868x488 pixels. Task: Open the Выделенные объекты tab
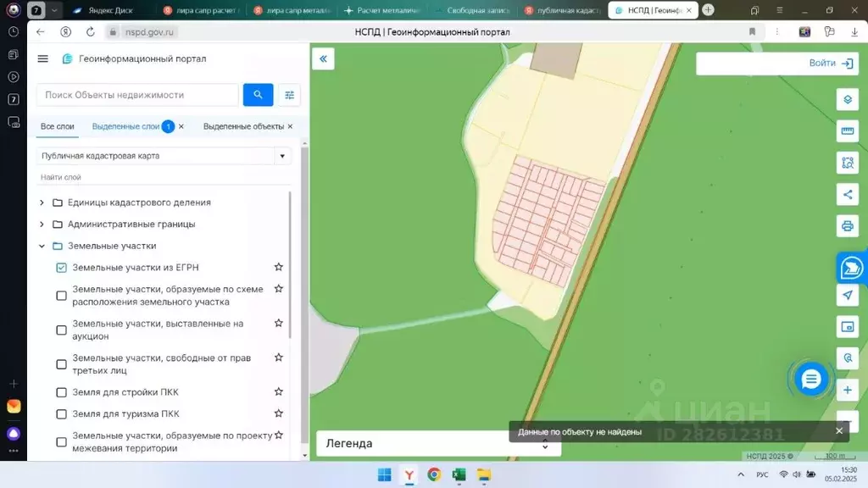pyautogui.click(x=243, y=127)
